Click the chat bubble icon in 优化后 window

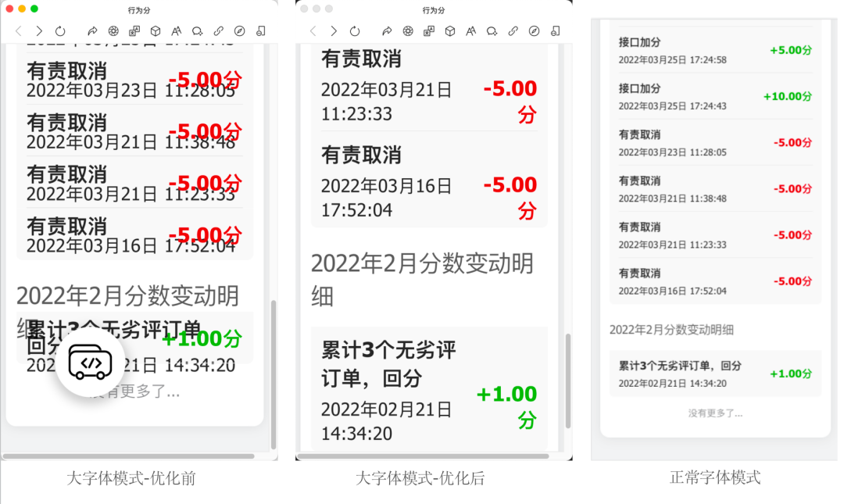coord(492,31)
